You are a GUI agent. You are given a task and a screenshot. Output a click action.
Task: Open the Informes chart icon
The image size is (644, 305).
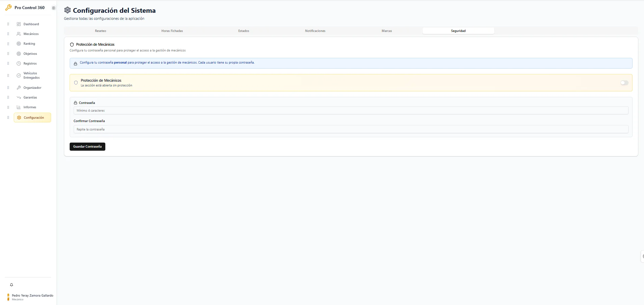click(19, 107)
